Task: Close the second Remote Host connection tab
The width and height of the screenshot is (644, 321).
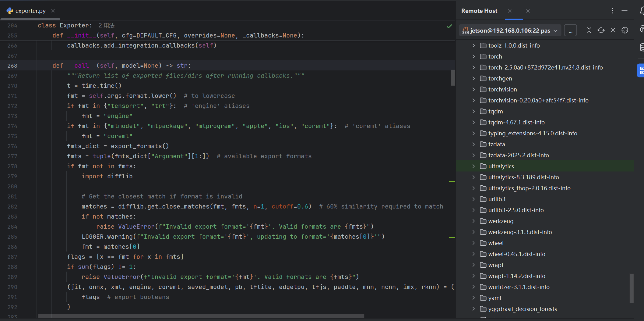Action: point(528,11)
